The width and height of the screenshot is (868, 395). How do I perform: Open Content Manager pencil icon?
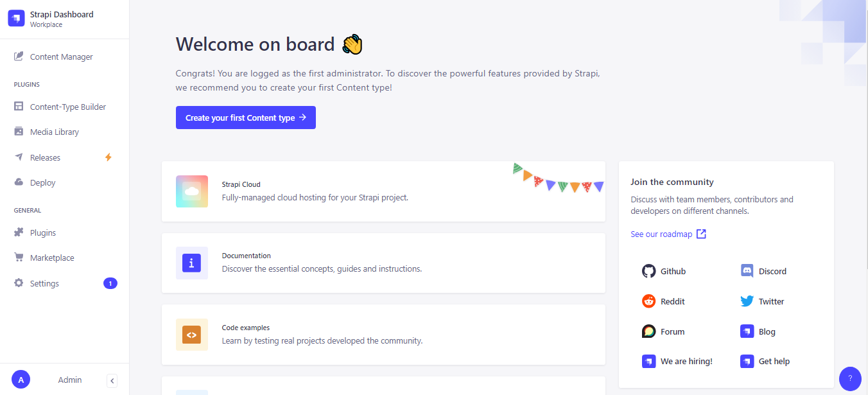tap(19, 57)
